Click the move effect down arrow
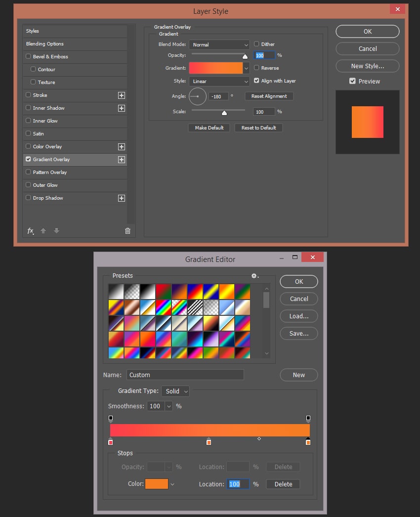Viewport: 420px width, 517px height. (56, 231)
